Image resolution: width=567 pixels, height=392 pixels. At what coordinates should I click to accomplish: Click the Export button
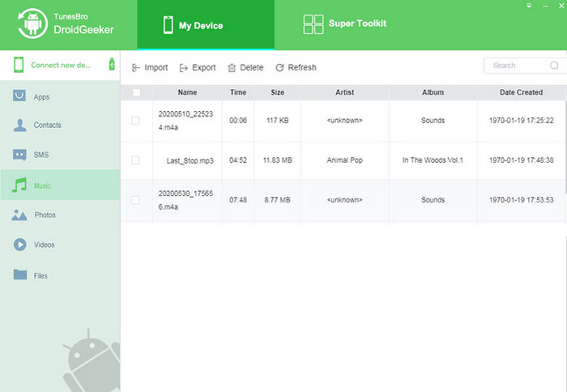tap(198, 67)
